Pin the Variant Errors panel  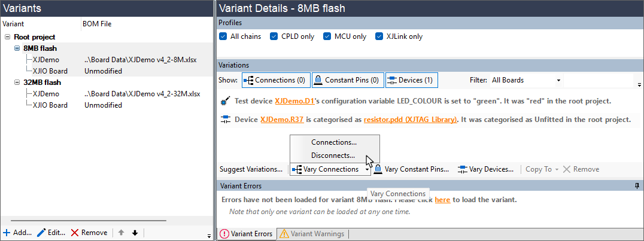(x=637, y=186)
